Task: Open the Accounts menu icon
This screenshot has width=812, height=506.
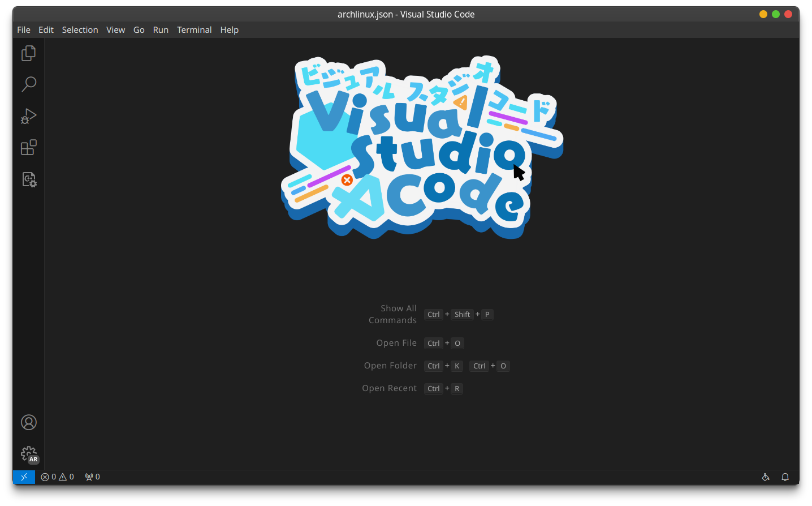Action: point(28,422)
